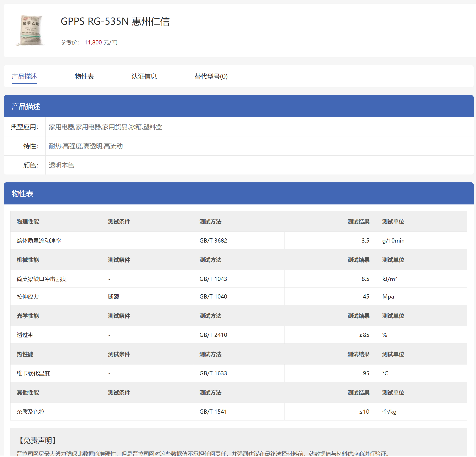Click the color value 透明本色

point(61,165)
